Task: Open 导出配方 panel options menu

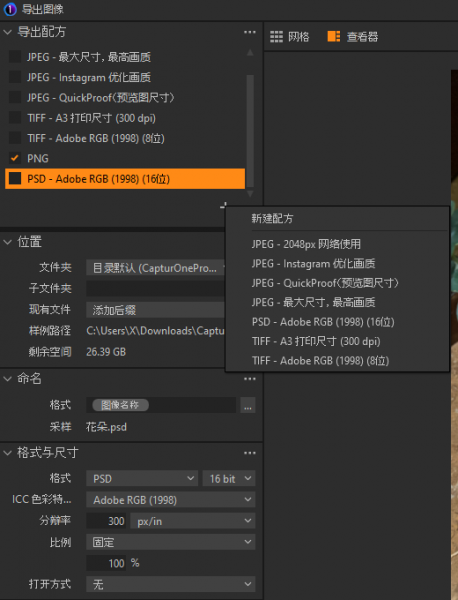Action: tap(249, 32)
